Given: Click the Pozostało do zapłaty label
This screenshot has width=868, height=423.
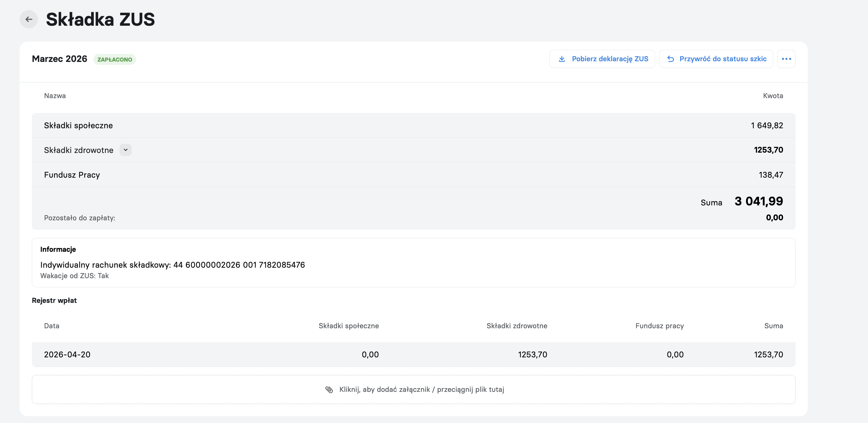Looking at the screenshot, I should (x=80, y=218).
